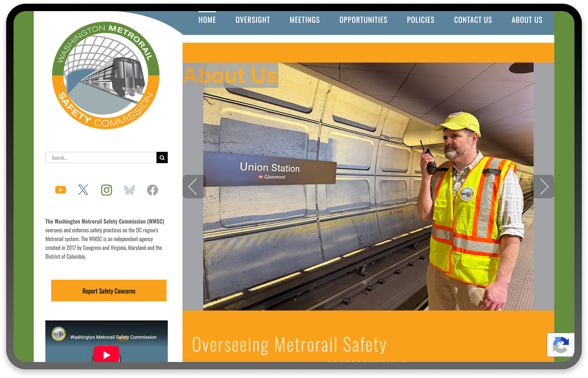Select the Home menu item

tap(207, 20)
